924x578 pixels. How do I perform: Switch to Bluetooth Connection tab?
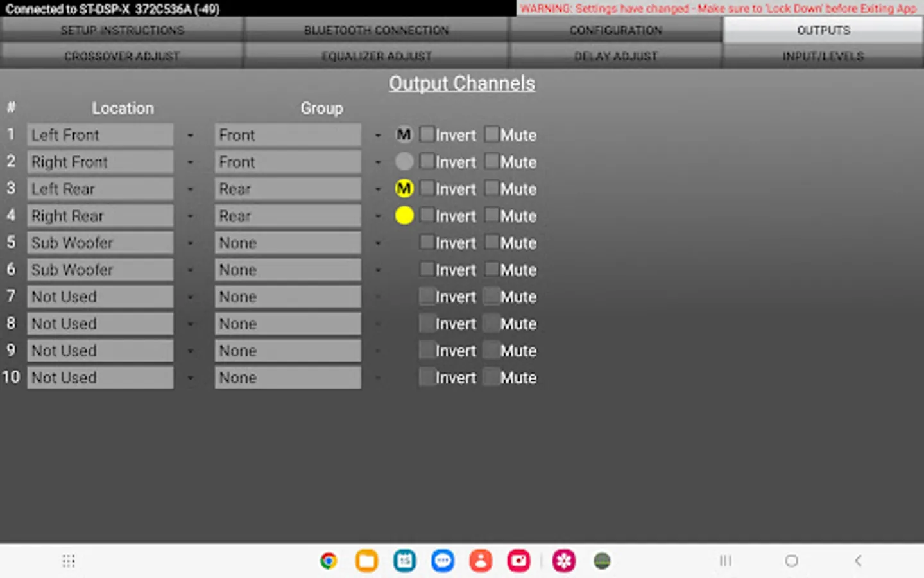pos(377,30)
